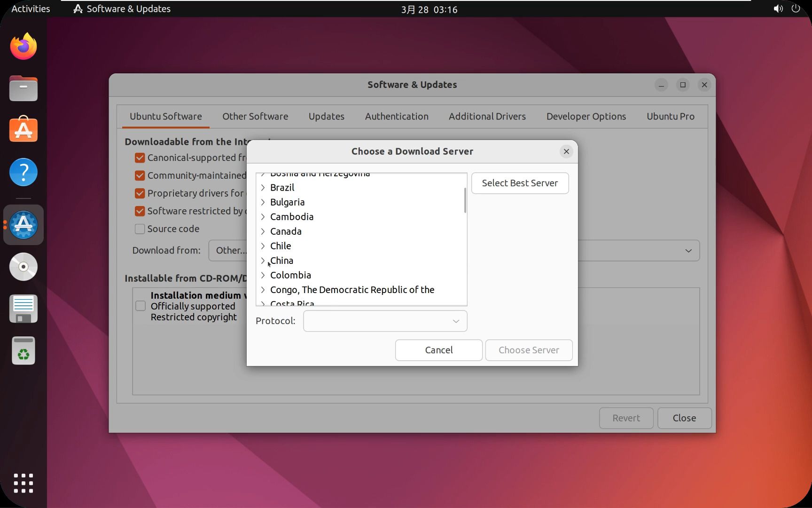Open the floppy save-disk dock icon
Viewport: 812px width, 508px height.
[23, 309]
